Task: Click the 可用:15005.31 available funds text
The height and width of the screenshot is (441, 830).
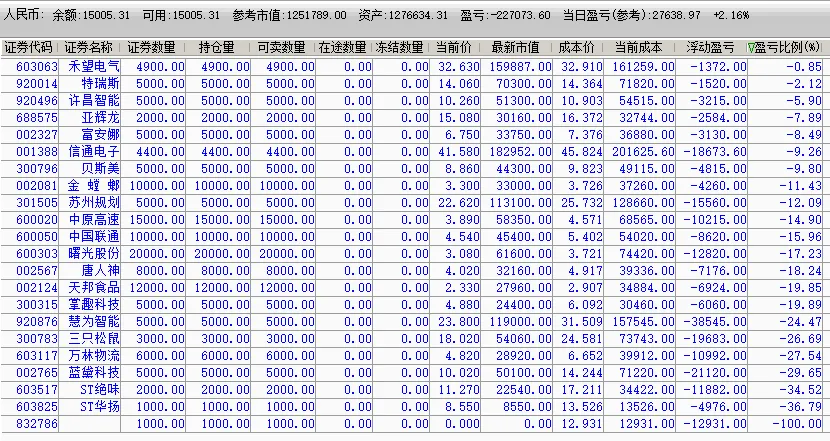Action: tap(181, 15)
